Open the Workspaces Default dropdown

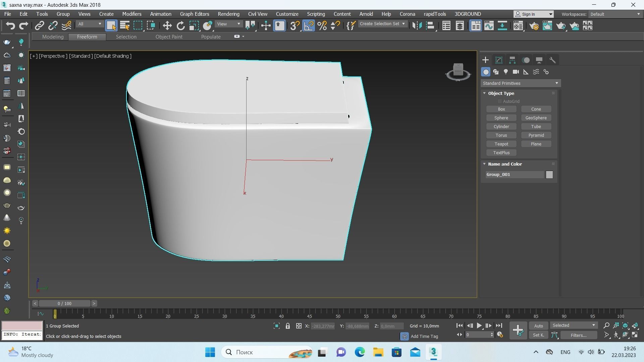point(615,14)
